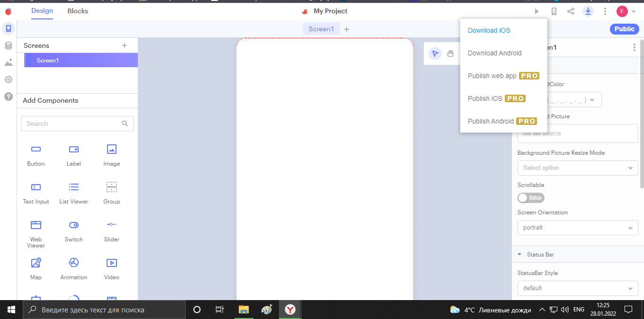
Task: Select the Web Viewer component
Action: pos(36,234)
